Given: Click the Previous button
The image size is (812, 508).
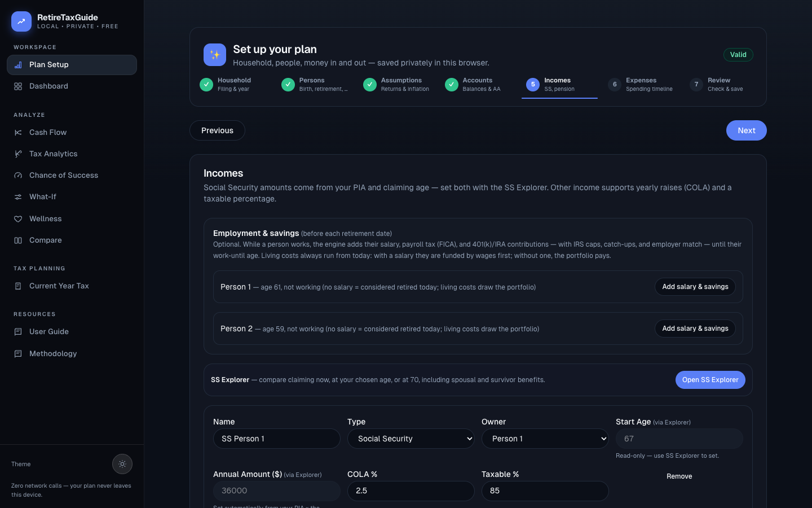Looking at the screenshot, I should (217, 130).
